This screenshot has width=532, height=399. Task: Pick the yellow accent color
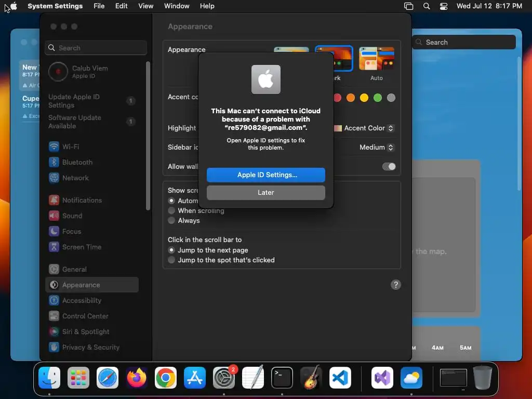click(364, 98)
